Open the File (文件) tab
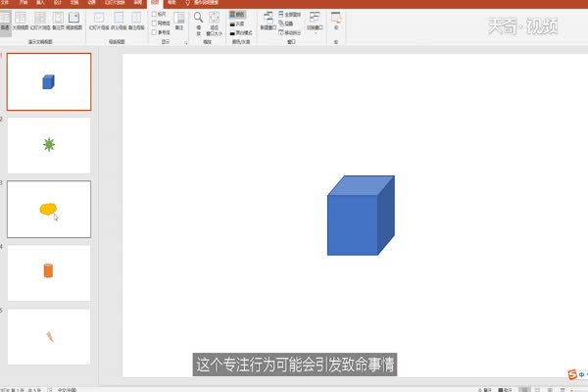Image resolution: width=588 pixels, height=392 pixels. (6, 3)
